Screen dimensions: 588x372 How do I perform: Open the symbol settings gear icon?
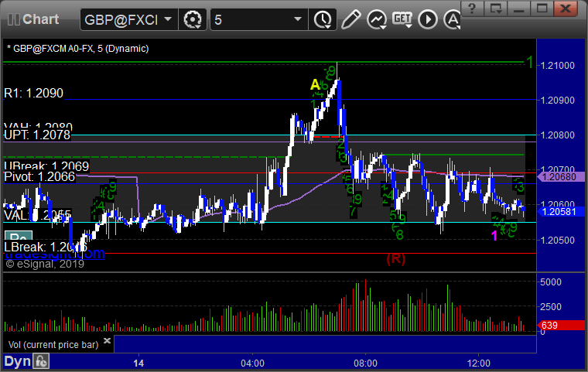193,19
